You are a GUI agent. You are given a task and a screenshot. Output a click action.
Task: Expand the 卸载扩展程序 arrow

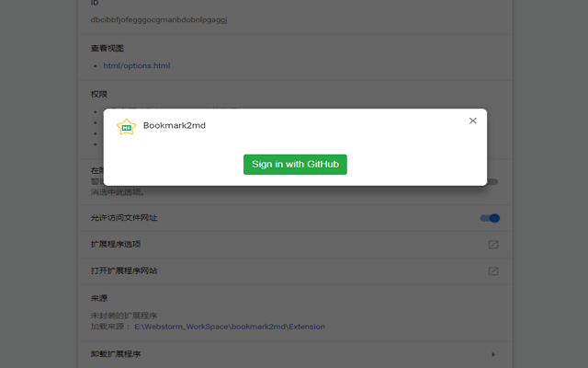tap(493, 354)
